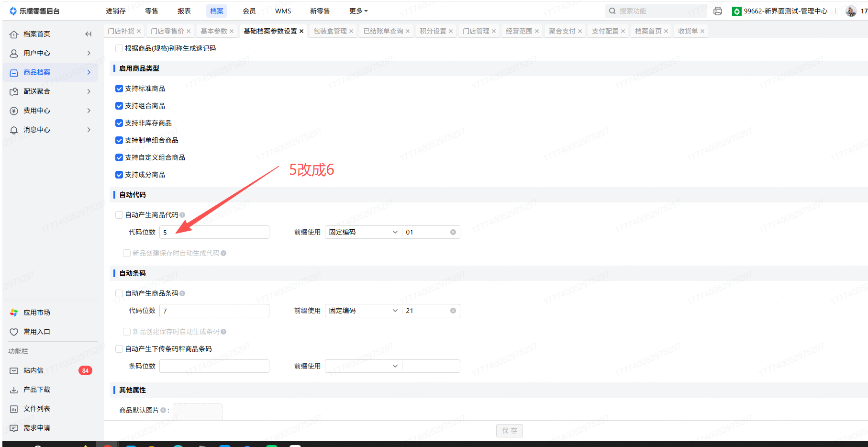The height and width of the screenshot is (447, 868).
Task: Open the 新零售 menu
Action: (x=320, y=11)
